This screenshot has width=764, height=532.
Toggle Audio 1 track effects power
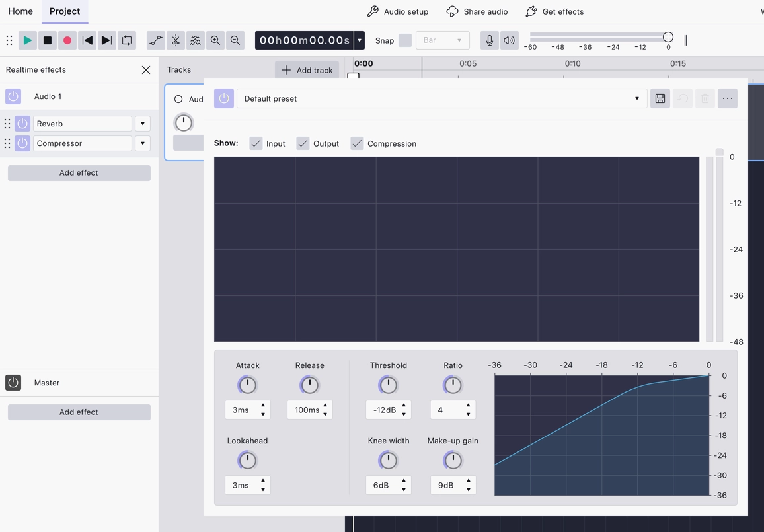(13, 96)
